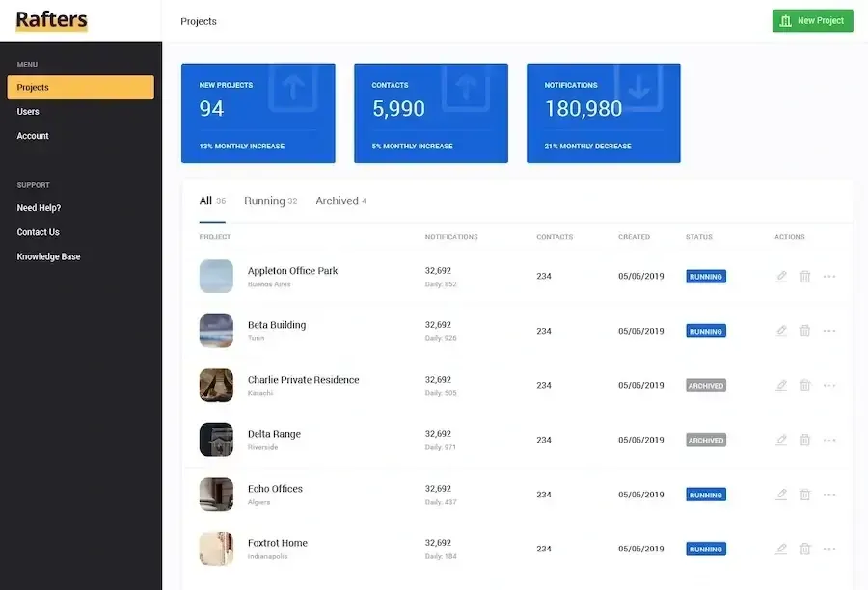
Task: Delete Beta Building using its trash icon
Action: pos(805,331)
